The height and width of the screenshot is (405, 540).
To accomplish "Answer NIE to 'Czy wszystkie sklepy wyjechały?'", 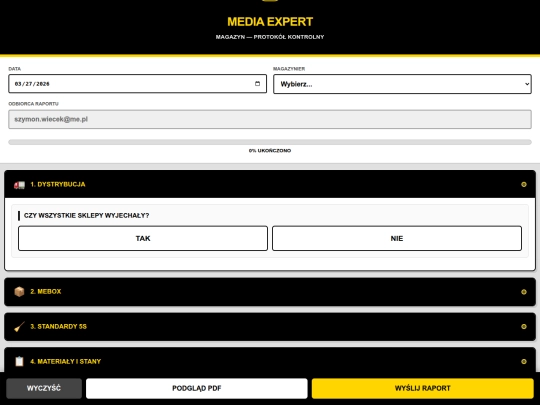I will click(397, 238).
